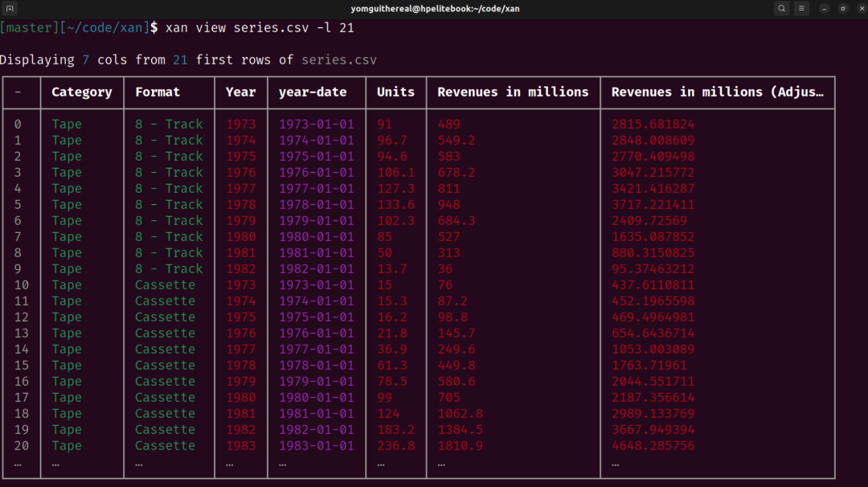Click the window title yomguithereal@hpelitebook
The image size is (868, 487).
[433, 9]
